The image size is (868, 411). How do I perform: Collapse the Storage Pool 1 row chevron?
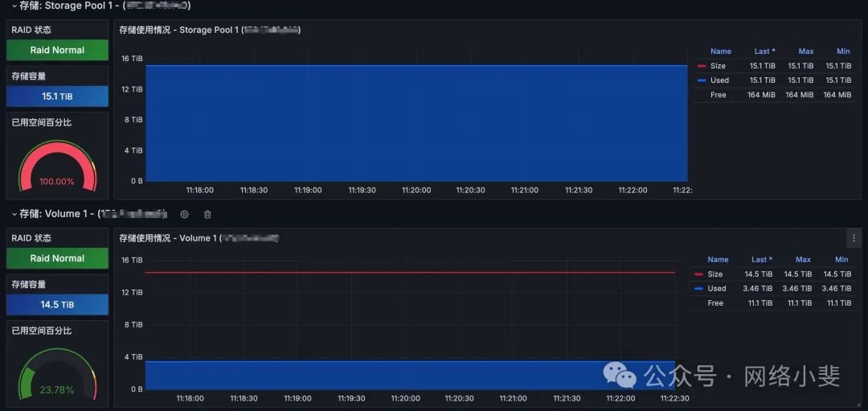coord(14,6)
